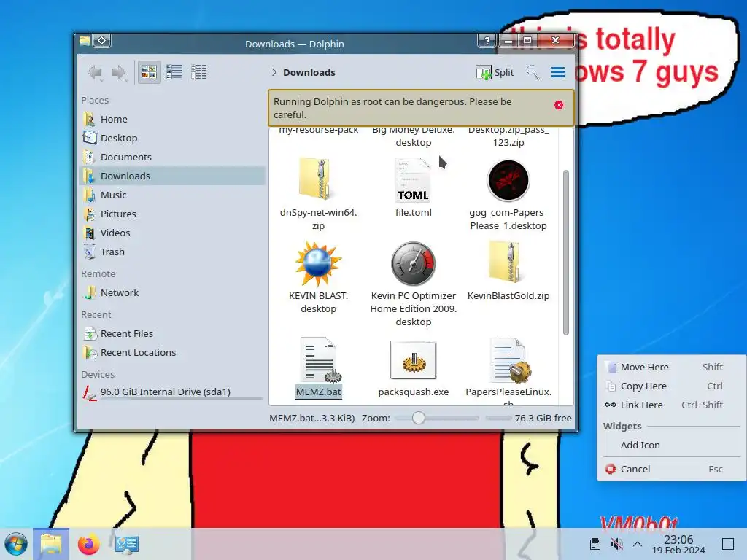
Task: Open Trash in Places panel
Action: click(172, 252)
